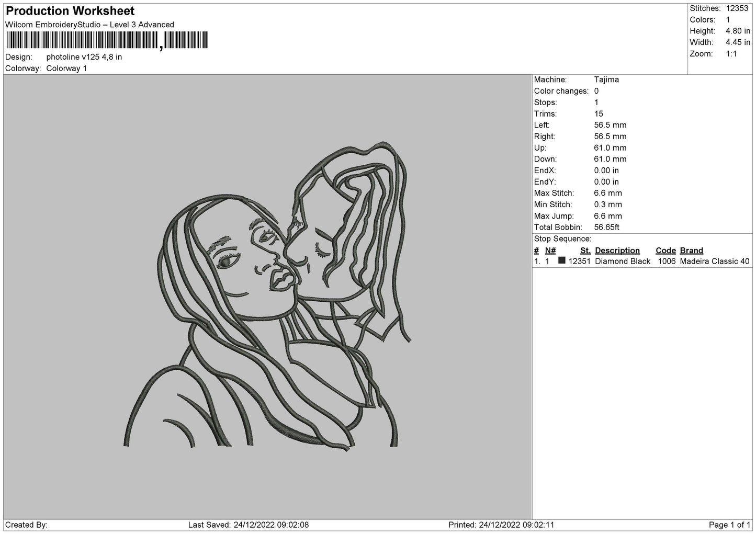
Task: Click the Trims value 15
Action: pos(599,114)
